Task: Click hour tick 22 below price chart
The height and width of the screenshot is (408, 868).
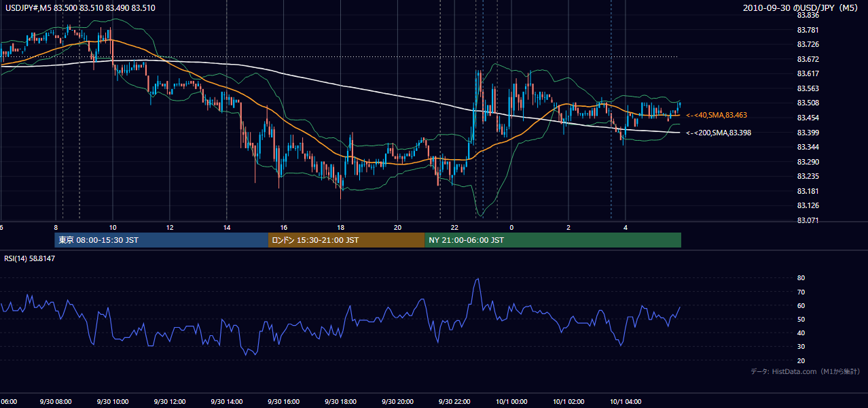Action: (x=455, y=228)
